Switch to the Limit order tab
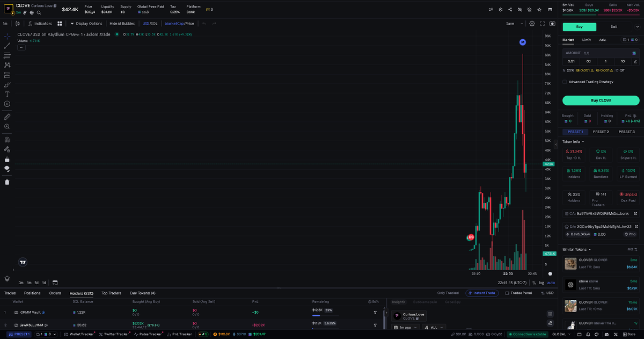 click(x=587, y=40)
